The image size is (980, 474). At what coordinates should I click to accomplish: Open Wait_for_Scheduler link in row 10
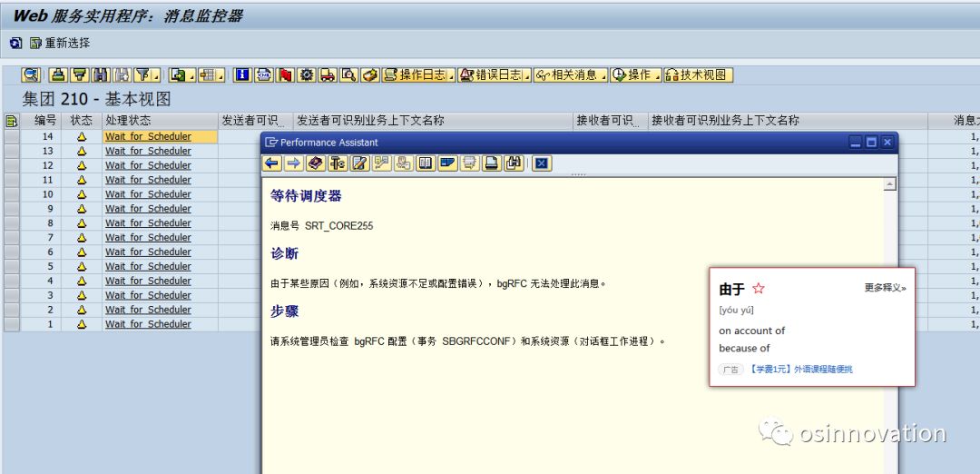coord(148,193)
